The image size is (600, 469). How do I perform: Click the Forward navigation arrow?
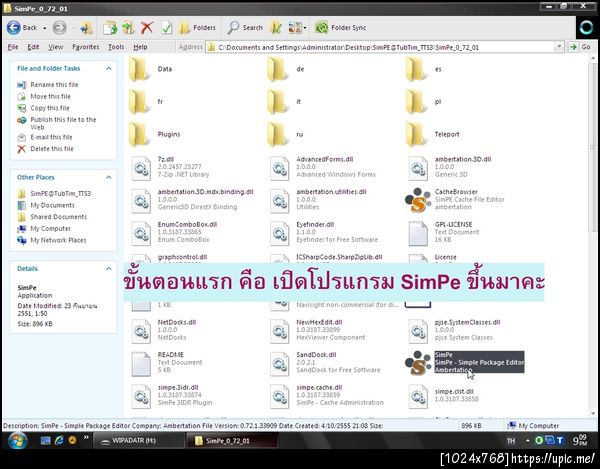(x=59, y=28)
